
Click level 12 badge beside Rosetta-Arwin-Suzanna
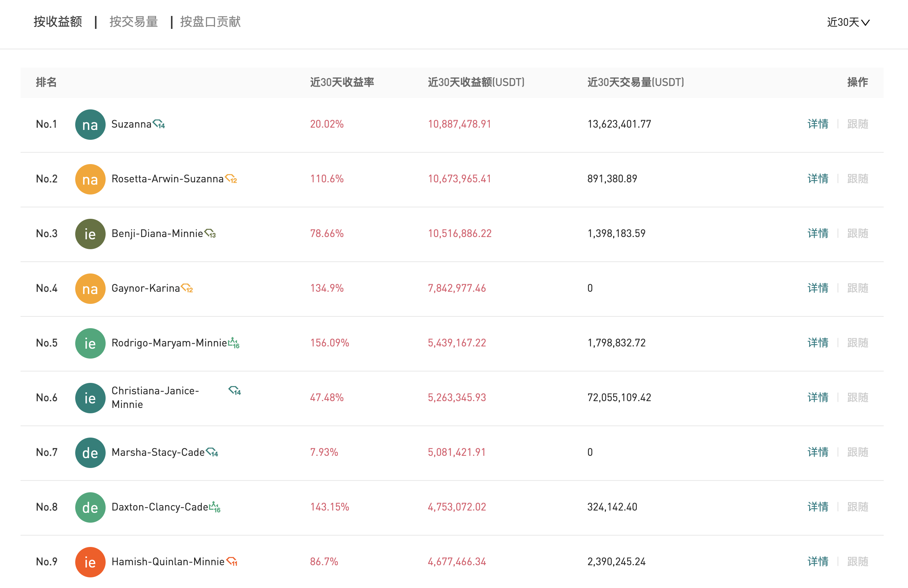click(231, 179)
